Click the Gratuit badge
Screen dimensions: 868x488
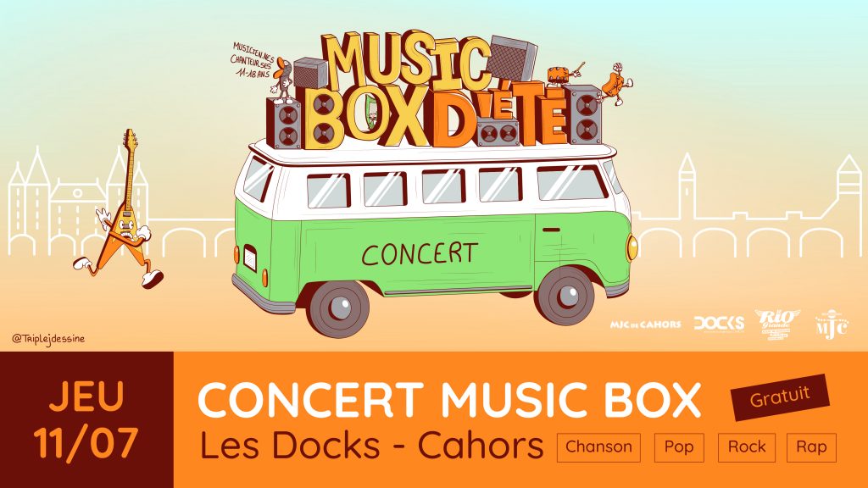click(x=780, y=397)
